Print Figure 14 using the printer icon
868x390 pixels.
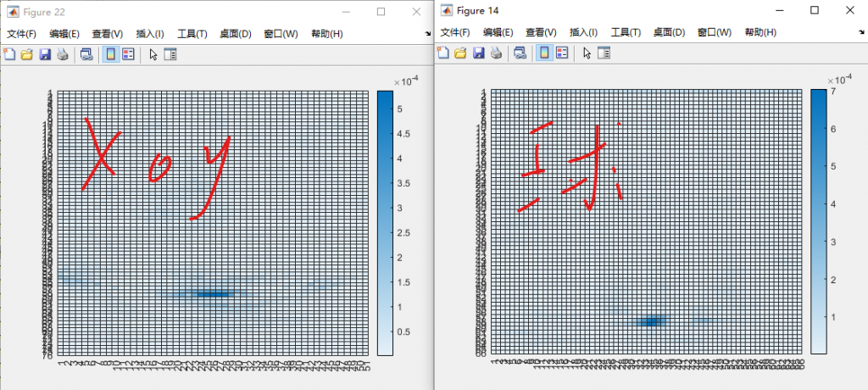point(496,53)
